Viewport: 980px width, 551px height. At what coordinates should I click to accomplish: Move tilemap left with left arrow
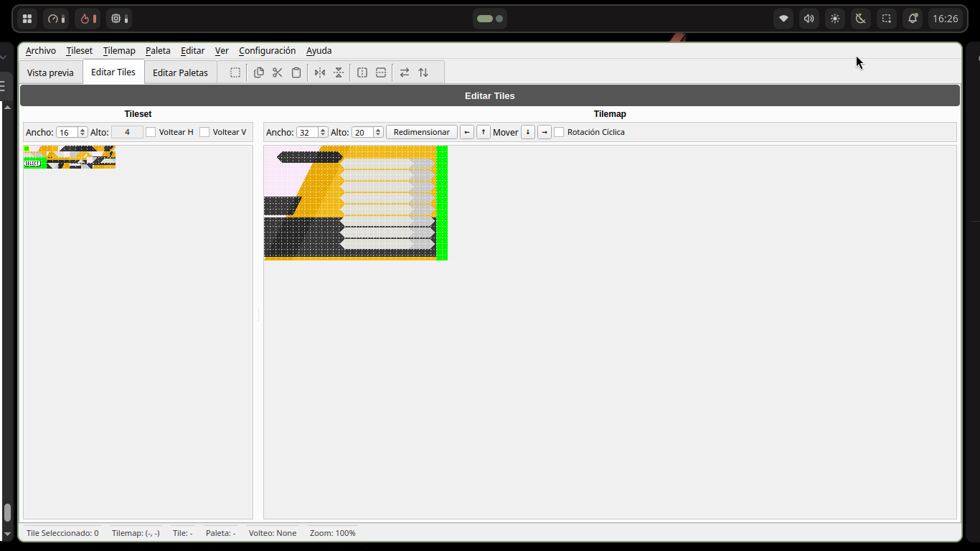(x=467, y=132)
